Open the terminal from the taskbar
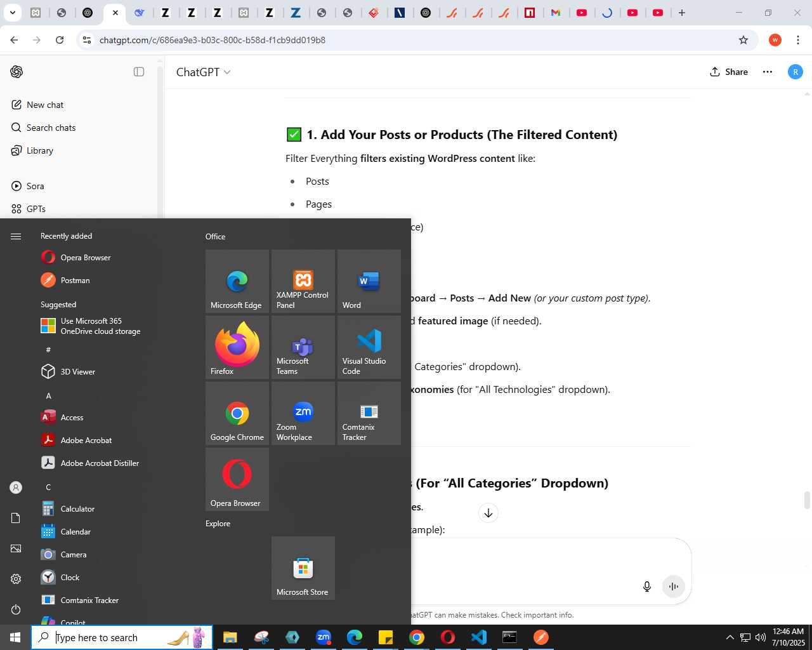812x650 pixels. click(510, 637)
